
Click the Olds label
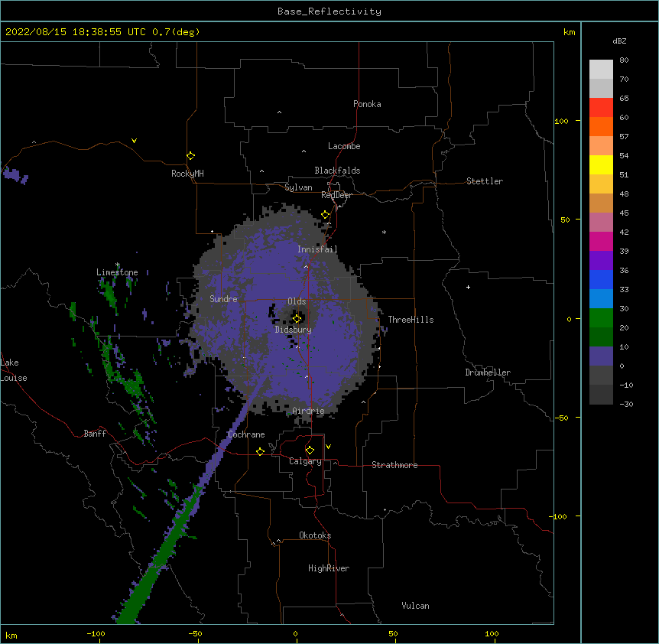coord(297,301)
